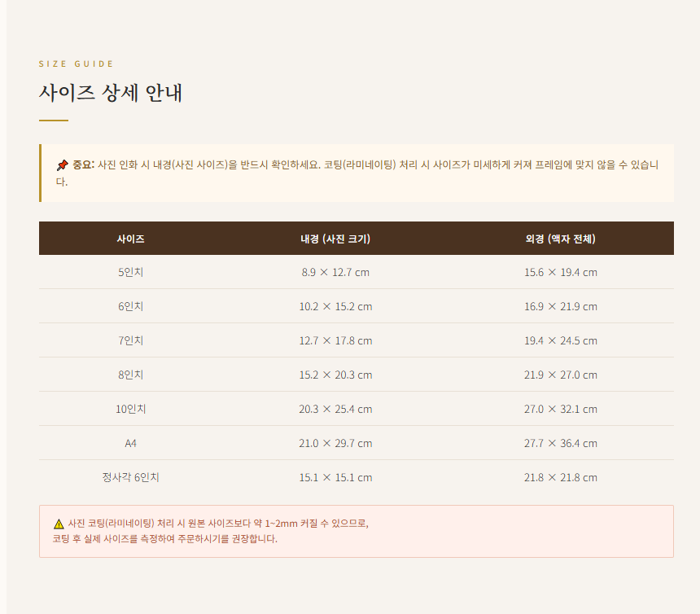
Task: Click the inner size '8.9 × 12.7 cm'
Action: pyautogui.click(x=335, y=272)
